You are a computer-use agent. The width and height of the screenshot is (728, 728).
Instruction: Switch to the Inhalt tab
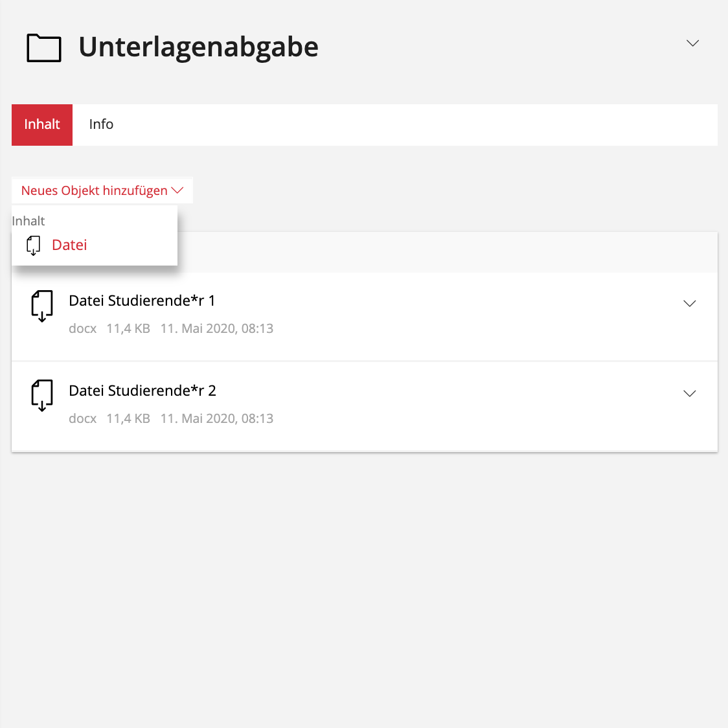pyautogui.click(x=42, y=124)
